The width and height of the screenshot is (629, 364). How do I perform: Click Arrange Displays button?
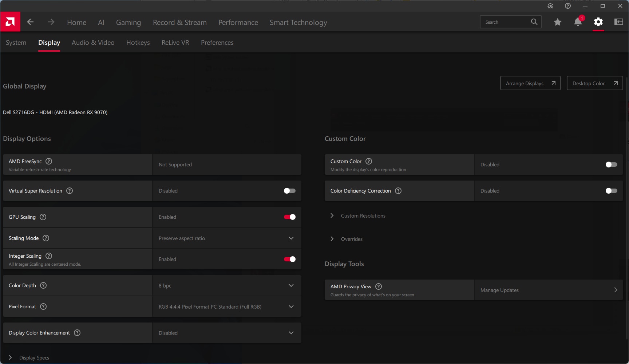pyautogui.click(x=530, y=83)
